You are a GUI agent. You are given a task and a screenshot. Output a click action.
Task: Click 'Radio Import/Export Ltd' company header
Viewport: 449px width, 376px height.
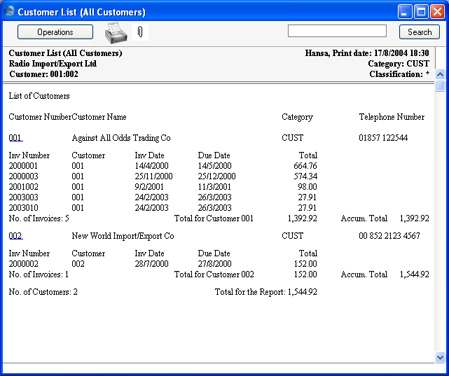click(53, 64)
